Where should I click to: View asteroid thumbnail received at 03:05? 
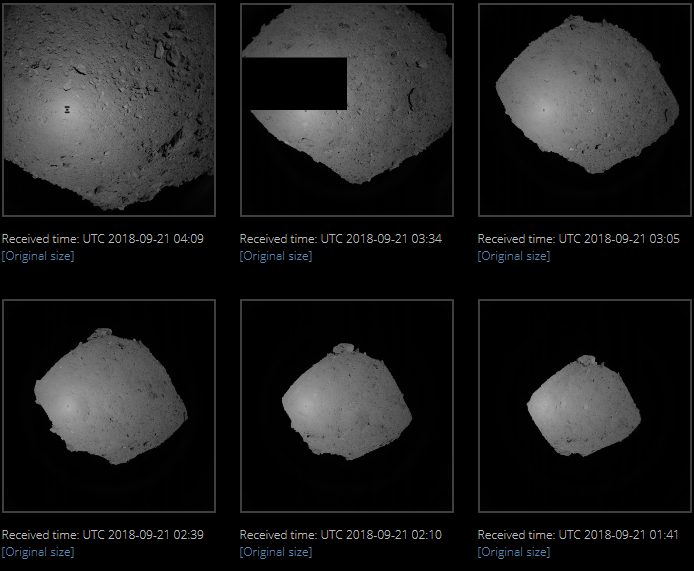pyautogui.click(x=585, y=110)
